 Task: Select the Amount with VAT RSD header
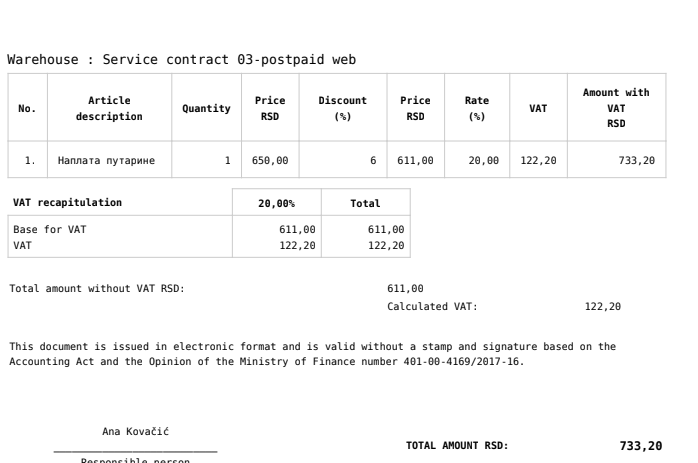click(x=615, y=108)
